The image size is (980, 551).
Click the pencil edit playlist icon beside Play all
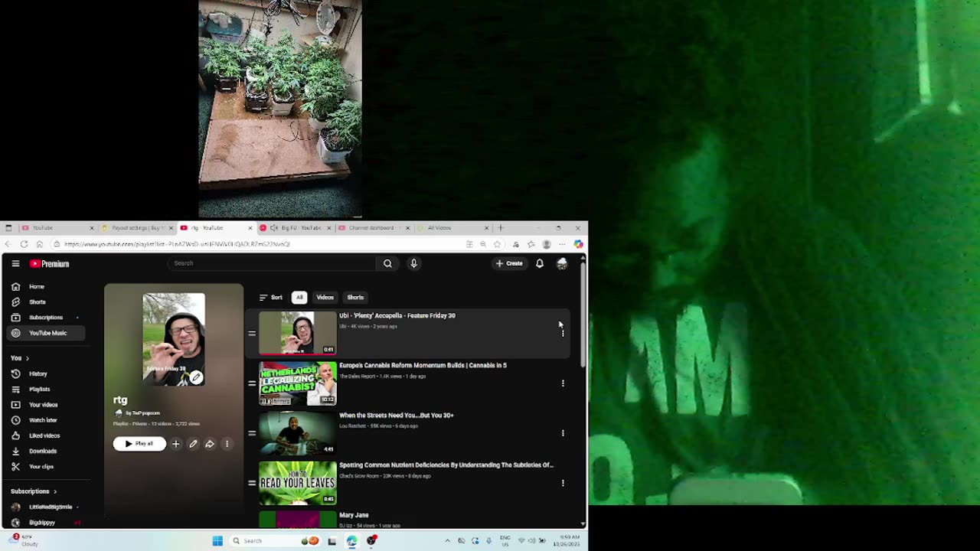(x=193, y=444)
